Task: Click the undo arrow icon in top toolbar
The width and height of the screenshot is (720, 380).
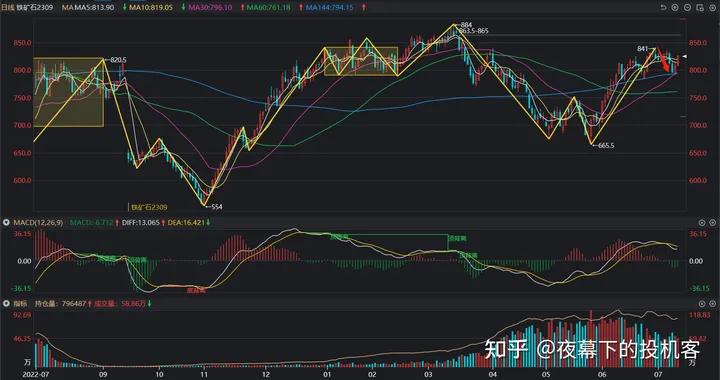Action: click(663, 7)
